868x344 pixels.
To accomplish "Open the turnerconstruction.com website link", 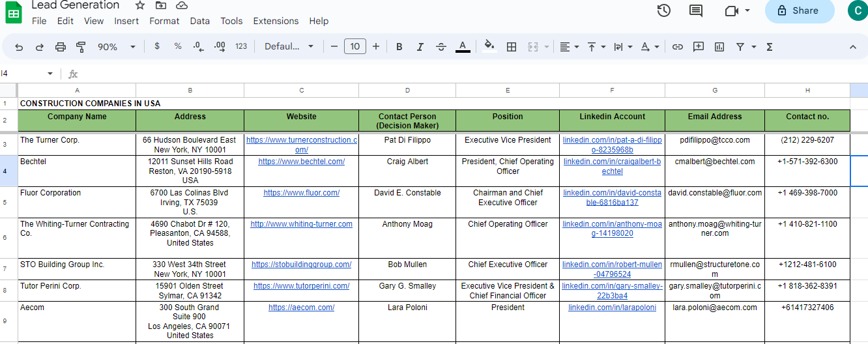I will 301,145.
